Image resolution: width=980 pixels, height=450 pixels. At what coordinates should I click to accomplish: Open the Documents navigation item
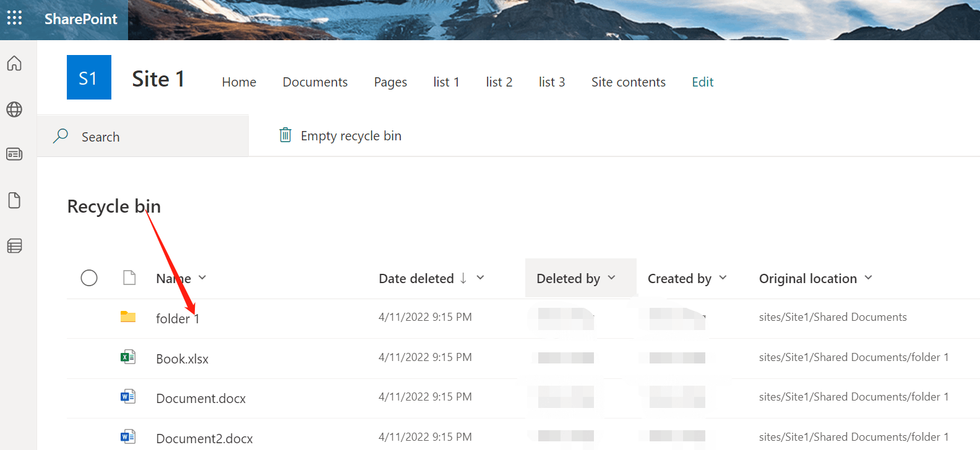point(315,82)
